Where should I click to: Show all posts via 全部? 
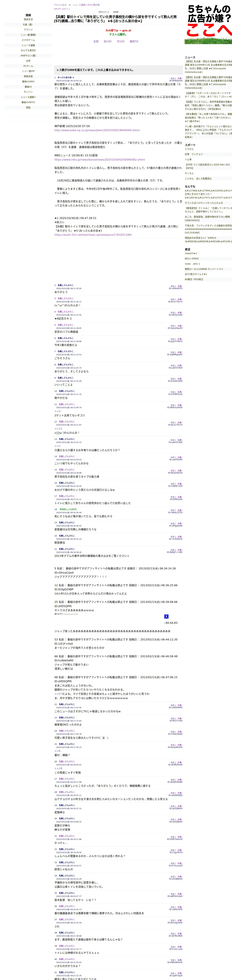96,41
